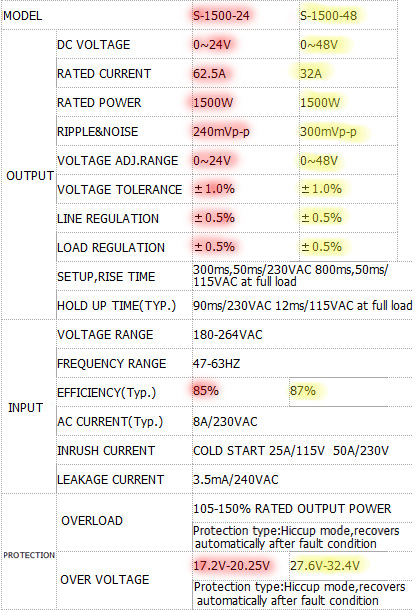Click the 300mVp-p ripple value
The image size is (416, 610).
(328, 132)
